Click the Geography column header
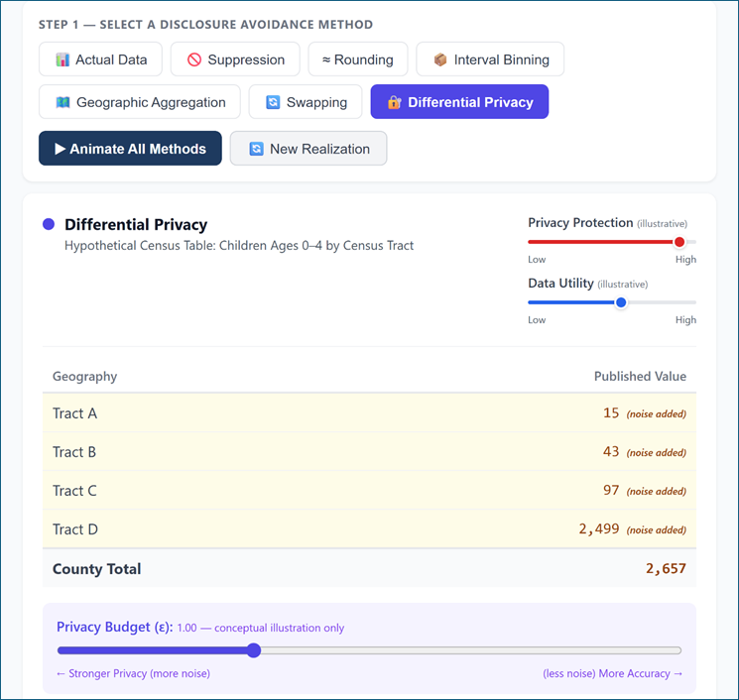The image size is (739, 700). [x=85, y=377]
